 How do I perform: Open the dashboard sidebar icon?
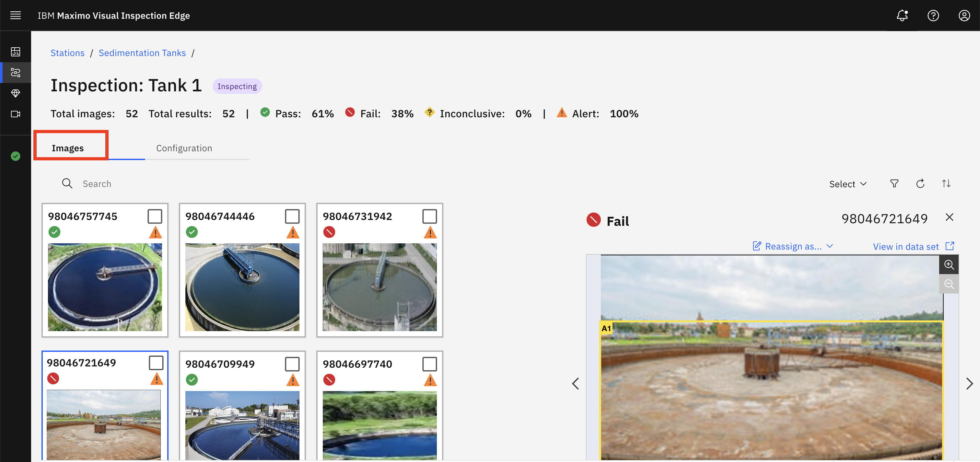click(x=15, y=52)
